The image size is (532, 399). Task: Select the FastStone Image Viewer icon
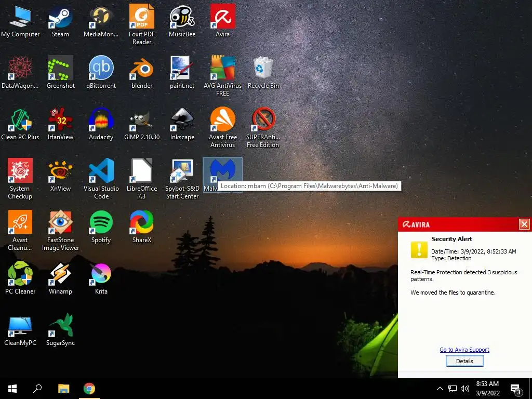(x=60, y=231)
